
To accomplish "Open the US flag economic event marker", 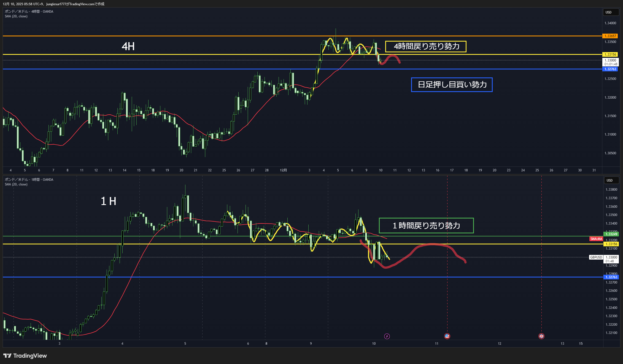I will pyautogui.click(x=447, y=336).
